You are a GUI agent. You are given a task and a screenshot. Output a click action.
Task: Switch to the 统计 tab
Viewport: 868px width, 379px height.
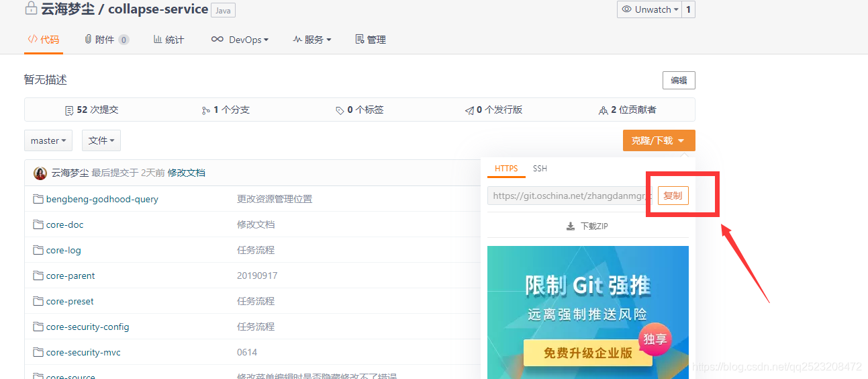click(x=168, y=40)
